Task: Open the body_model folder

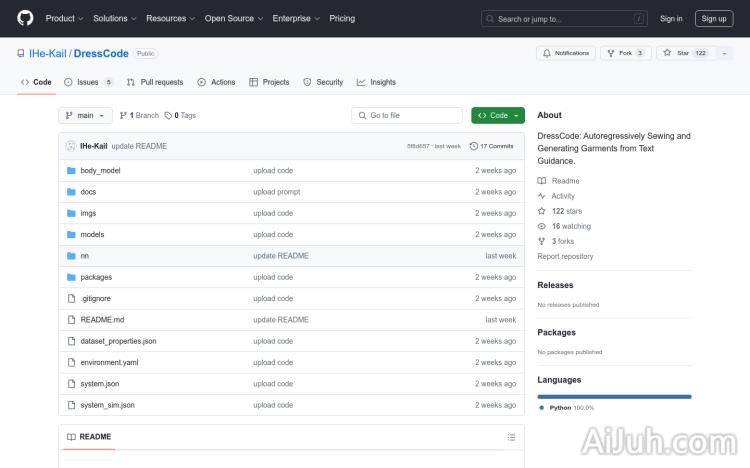Action: pyautogui.click(x=100, y=171)
